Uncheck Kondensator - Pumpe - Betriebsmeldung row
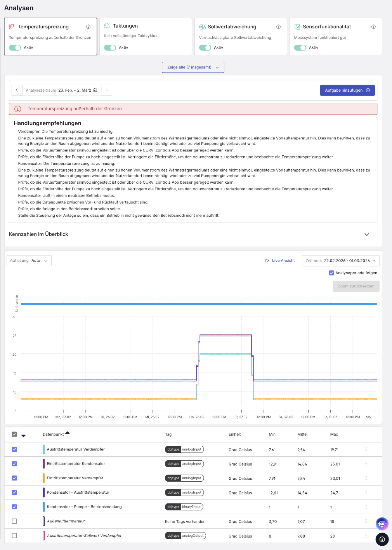 click(14, 507)
